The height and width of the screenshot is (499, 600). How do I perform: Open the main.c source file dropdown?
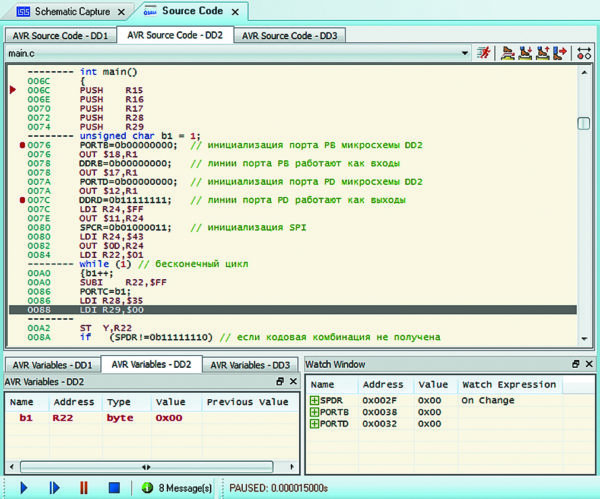(465, 53)
